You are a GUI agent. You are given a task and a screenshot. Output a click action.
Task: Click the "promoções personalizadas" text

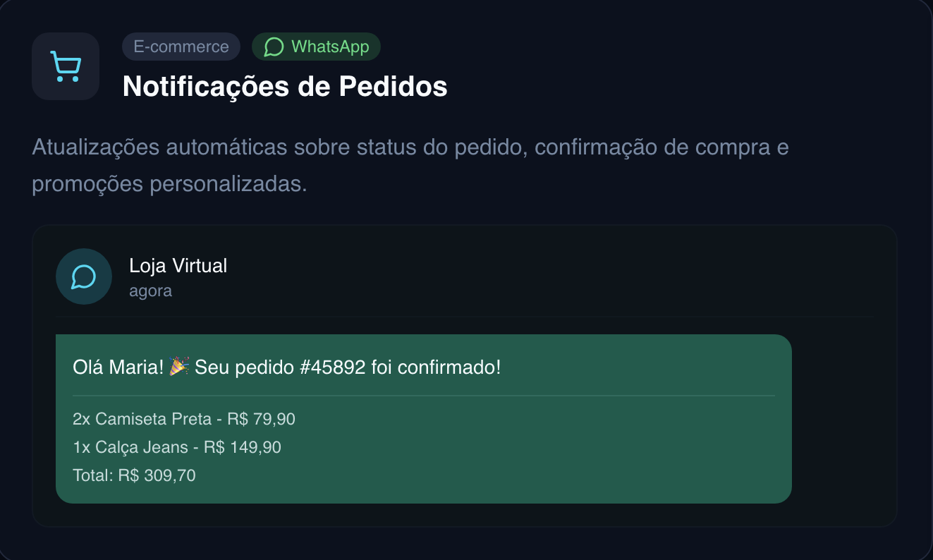tap(169, 184)
